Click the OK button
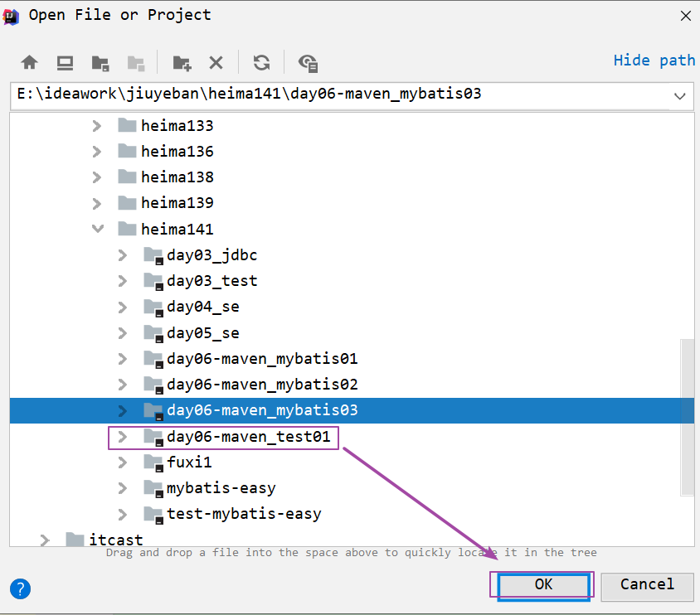This screenshot has height=615, width=700. click(x=542, y=584)
